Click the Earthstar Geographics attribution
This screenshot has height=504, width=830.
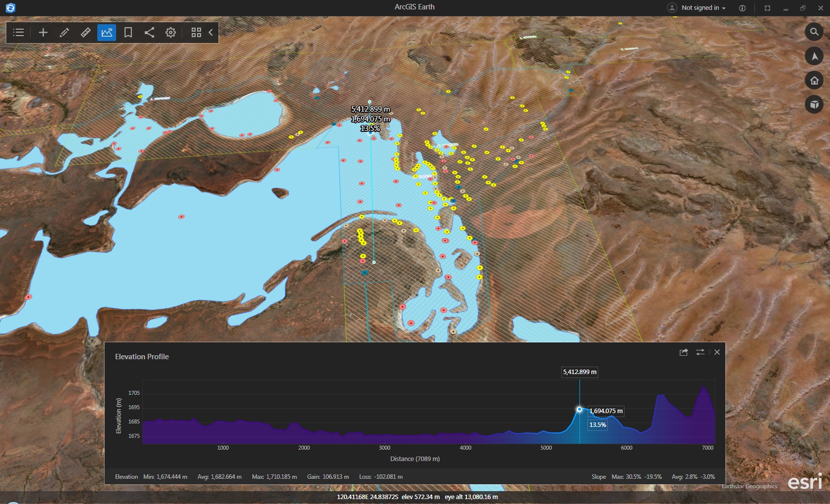[x=749, y=486]
